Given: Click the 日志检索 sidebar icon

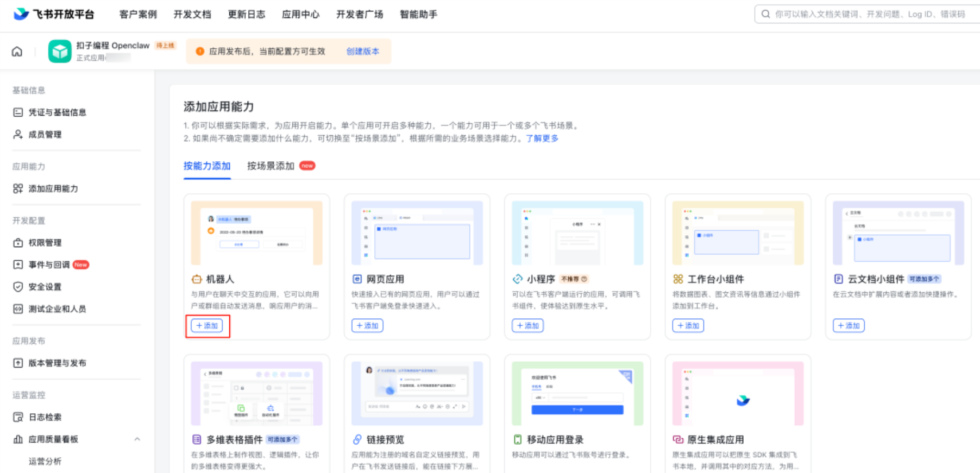Looking at the screenshot, I should pos(18,417).
